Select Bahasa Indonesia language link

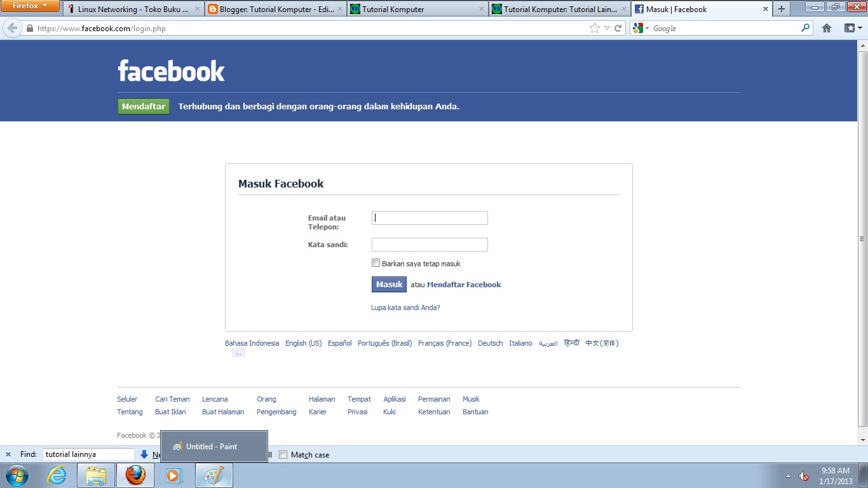tap(252, 343)
